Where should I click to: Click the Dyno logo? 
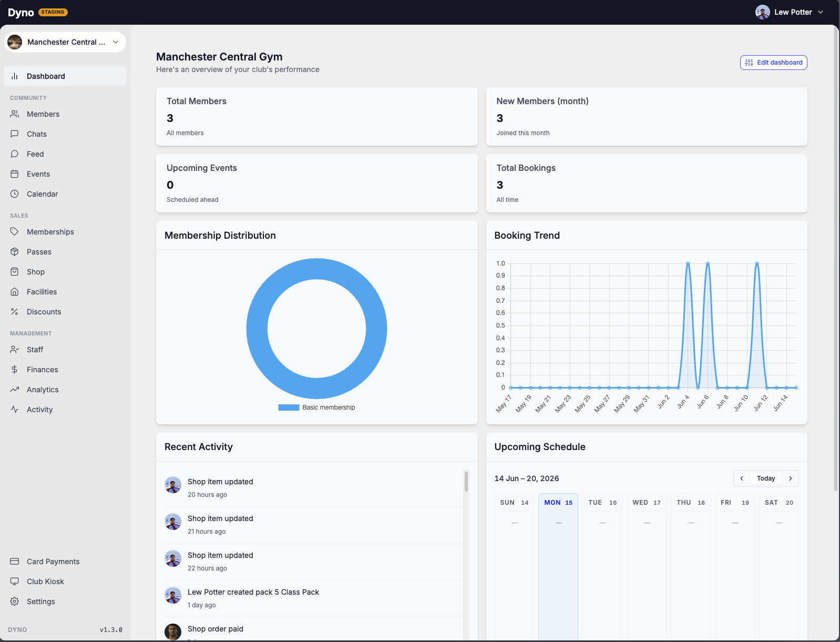coord(21,13)
